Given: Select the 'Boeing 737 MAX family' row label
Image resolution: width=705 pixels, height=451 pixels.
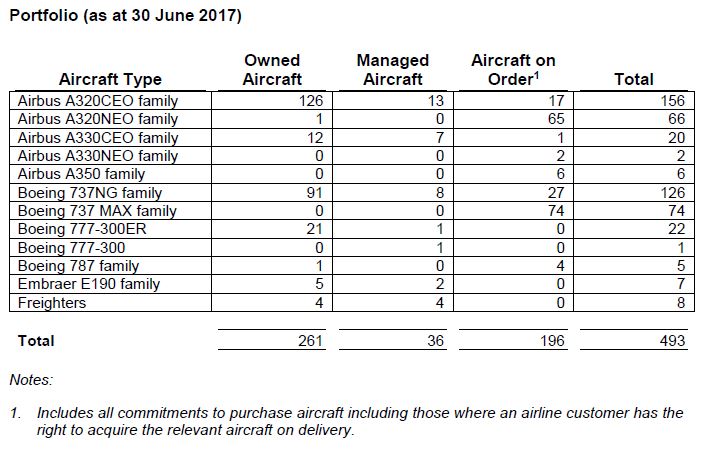Looking at the screenshot, I should tap(97, 211).
